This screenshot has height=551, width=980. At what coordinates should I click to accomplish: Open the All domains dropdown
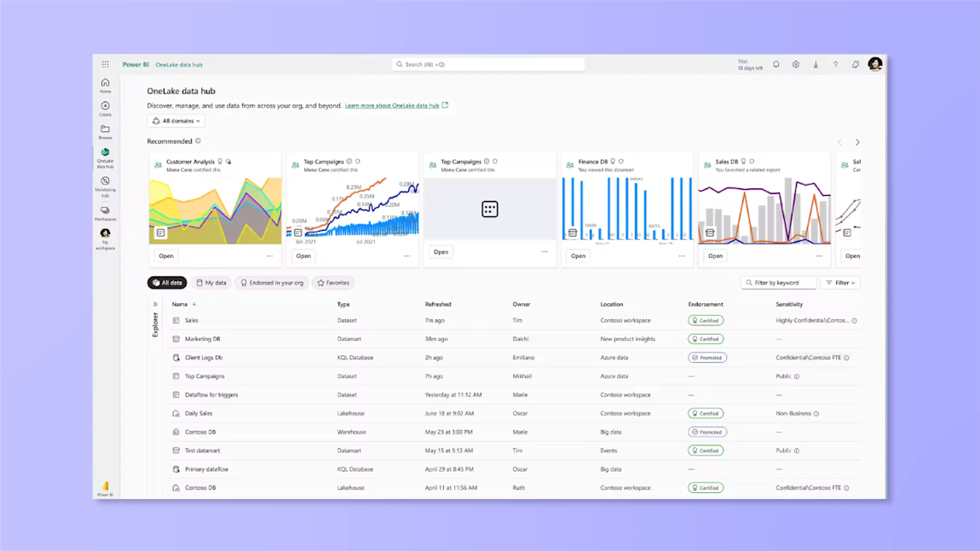tap(177, 121)
